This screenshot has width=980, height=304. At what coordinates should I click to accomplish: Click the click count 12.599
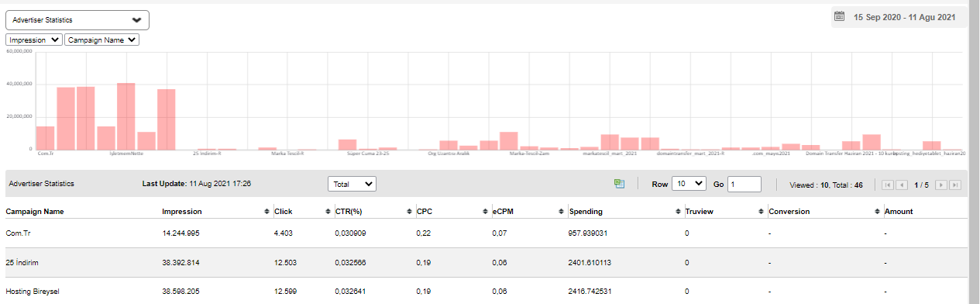point(284,291)
